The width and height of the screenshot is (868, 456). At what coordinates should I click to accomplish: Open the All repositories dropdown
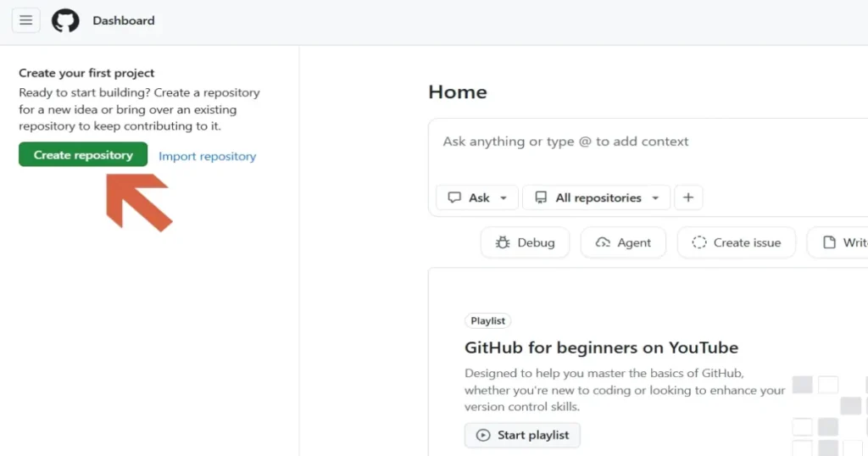[596, 197]
